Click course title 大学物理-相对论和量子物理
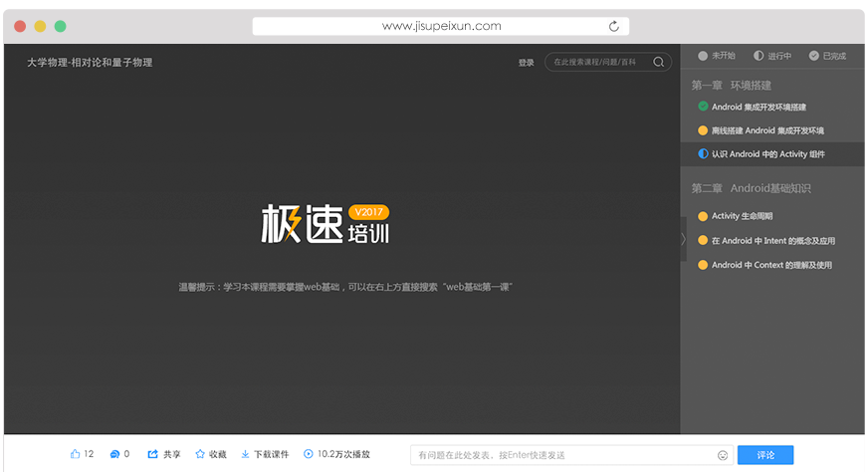The image size is (868, 472). [x=90, y=63]
